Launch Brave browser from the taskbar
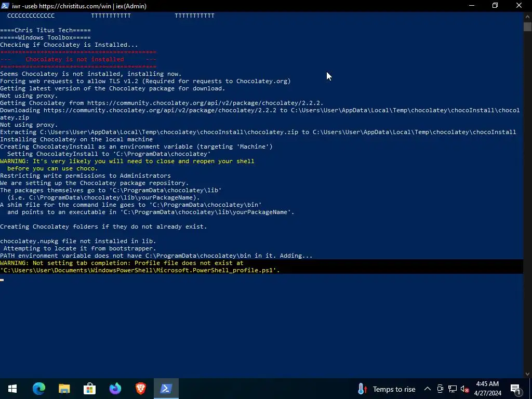Screen dimensions: 532x399 140,389
